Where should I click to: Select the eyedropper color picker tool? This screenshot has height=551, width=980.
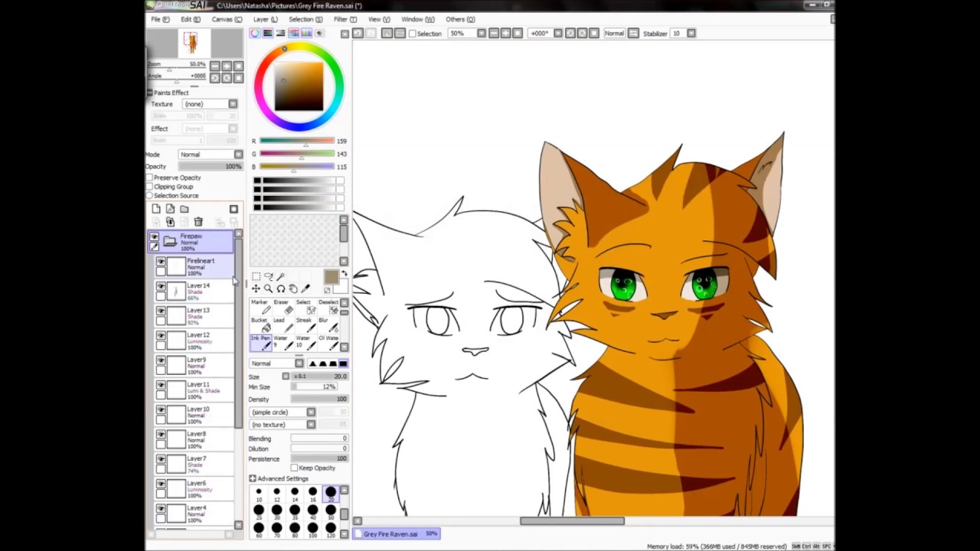point(305,289)
